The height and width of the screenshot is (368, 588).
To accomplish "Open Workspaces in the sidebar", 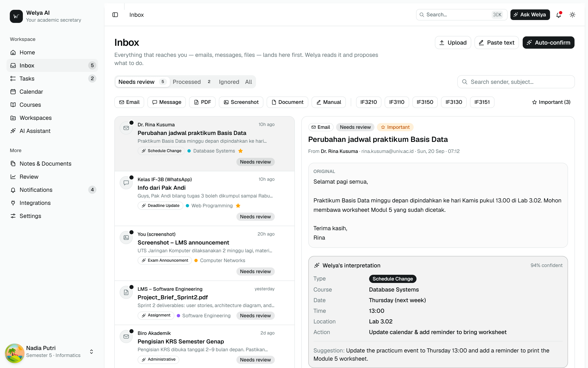I will [x=52, y=118].
